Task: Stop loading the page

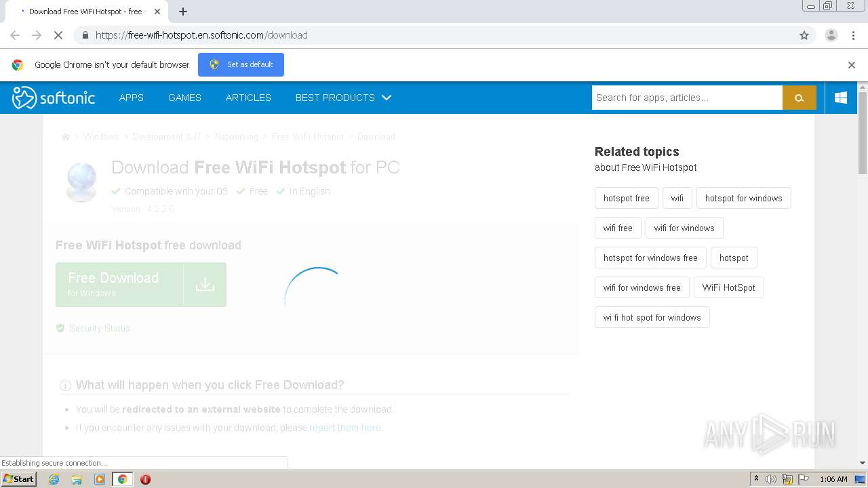Action: (58, 35)
